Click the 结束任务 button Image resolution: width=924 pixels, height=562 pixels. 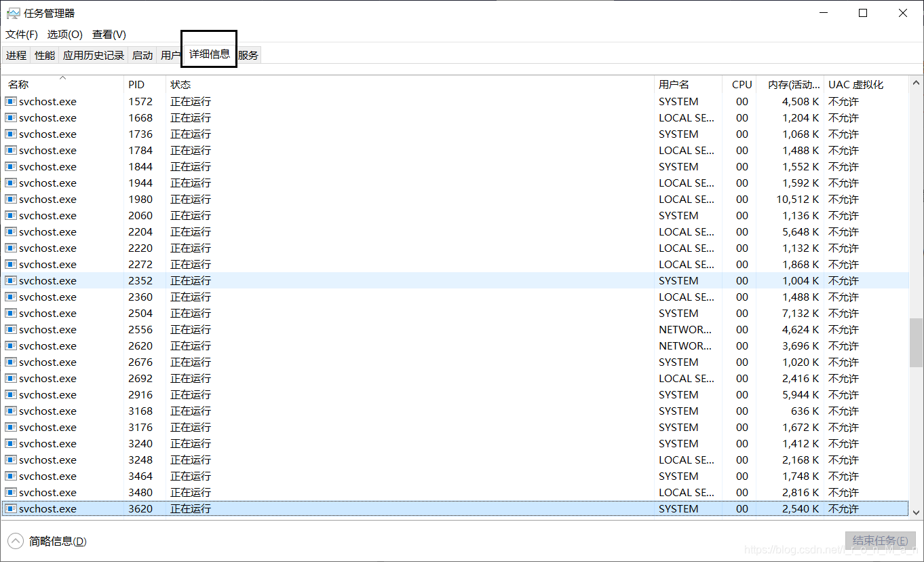881,541
